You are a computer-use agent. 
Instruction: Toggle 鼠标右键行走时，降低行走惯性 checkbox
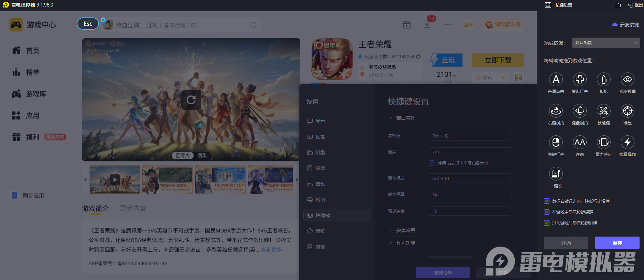tap(547, 201)
